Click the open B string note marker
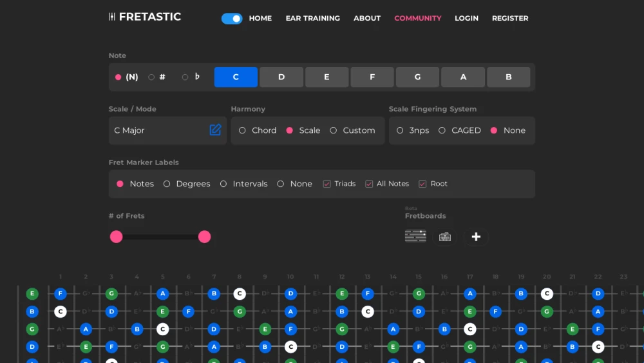This screenshot has width=644, height=363. point(32,311)
